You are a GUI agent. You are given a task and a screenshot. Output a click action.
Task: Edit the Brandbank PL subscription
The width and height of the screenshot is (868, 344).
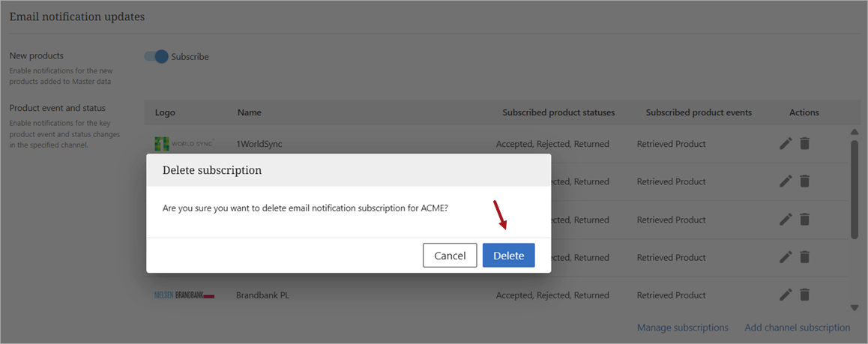point(786,295)
